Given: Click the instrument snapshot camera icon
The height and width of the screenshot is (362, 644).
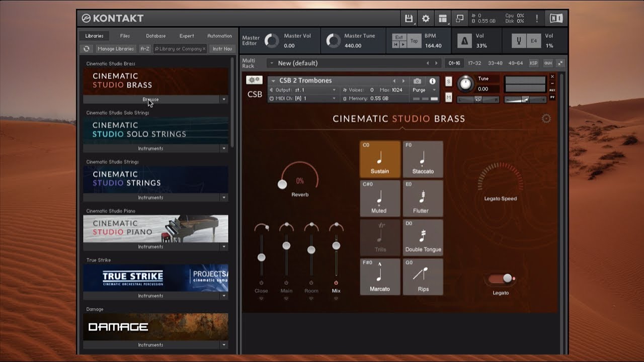Looking at the screenshot, I should coord(417,81).
